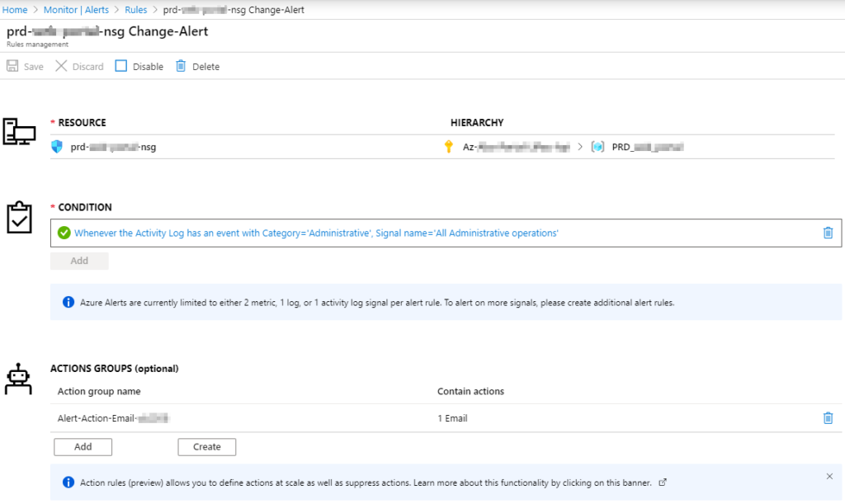Delete the Change-Alert rule
The height and width of the screenshot is (504, 845).
coord(198,66)
